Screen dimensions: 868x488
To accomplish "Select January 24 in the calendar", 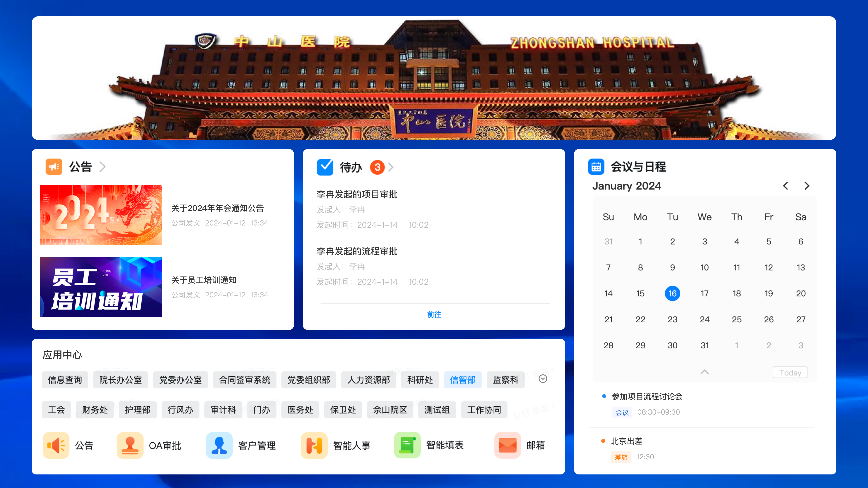I will point(705,319).
